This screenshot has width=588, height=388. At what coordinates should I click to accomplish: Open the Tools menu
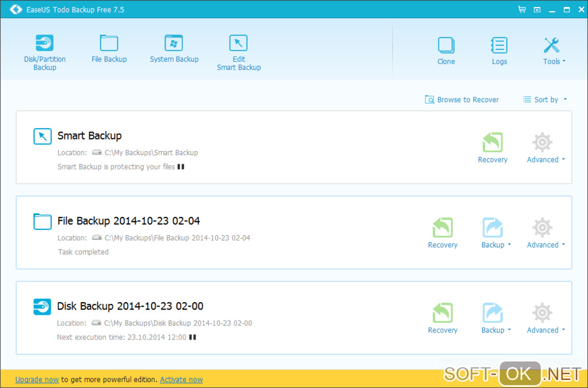[554, 51]
